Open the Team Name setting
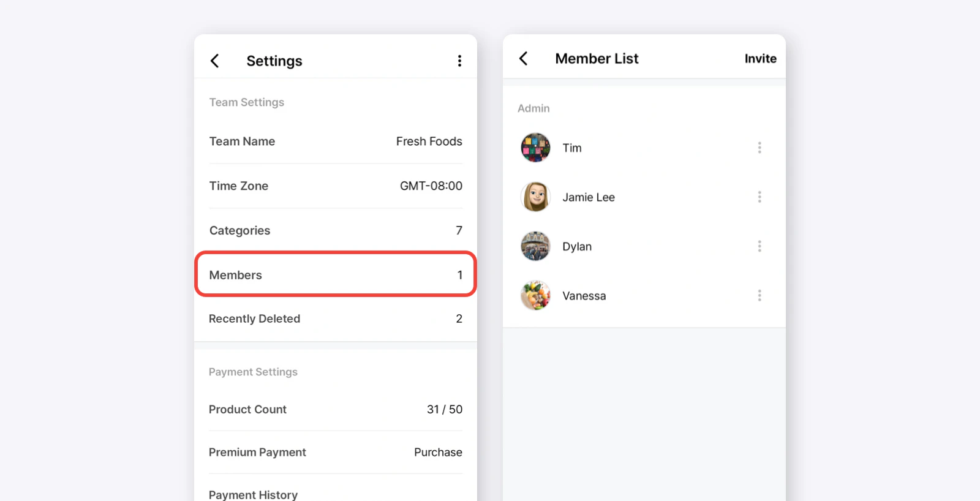This screenshot has height=501, width=980. pos(335,141)
